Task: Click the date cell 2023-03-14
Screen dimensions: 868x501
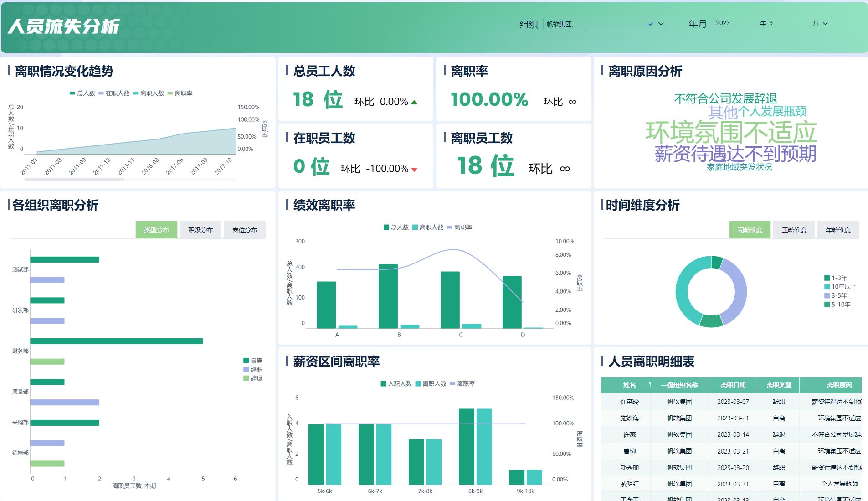Action: (x=733, y=434)
